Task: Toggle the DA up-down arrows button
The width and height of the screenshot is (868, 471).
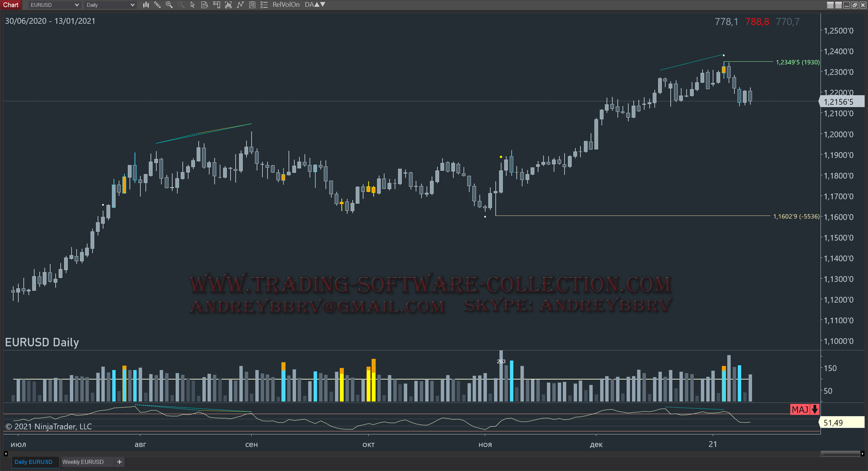Action: [315, 5]
